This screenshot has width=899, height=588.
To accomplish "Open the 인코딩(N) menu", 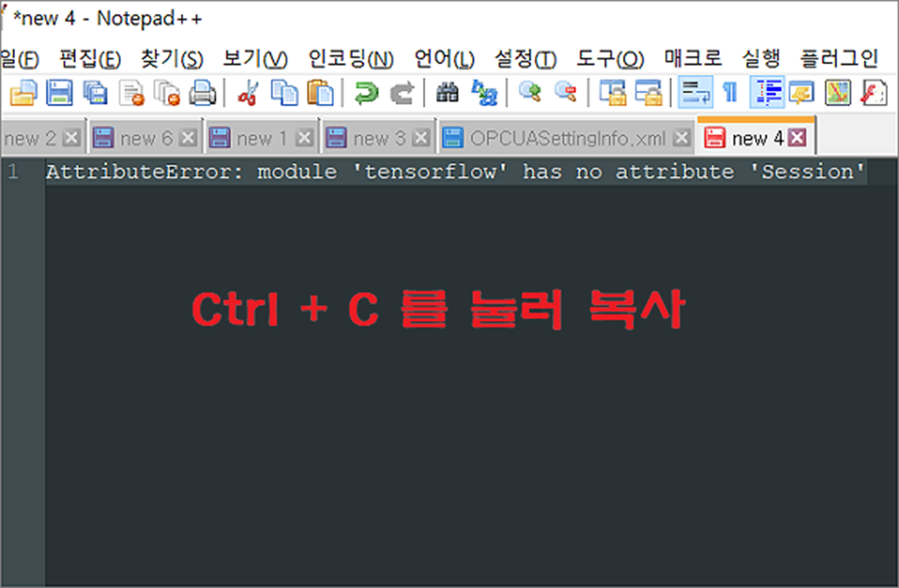I will (351, 58).
